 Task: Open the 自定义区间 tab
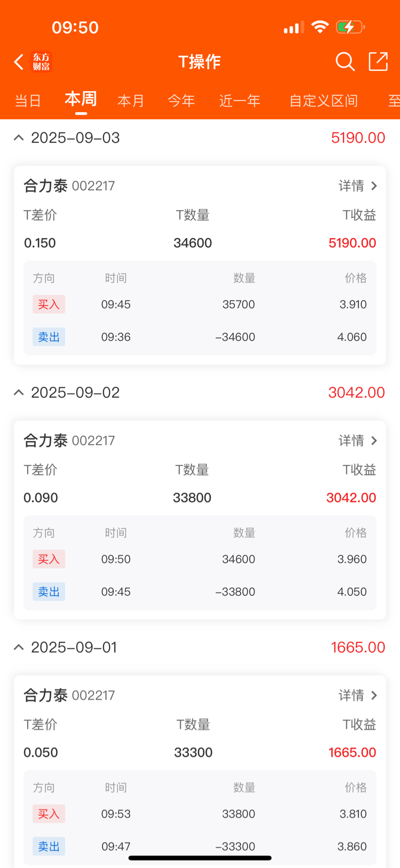pyautogui.click(x=323, y=101)
